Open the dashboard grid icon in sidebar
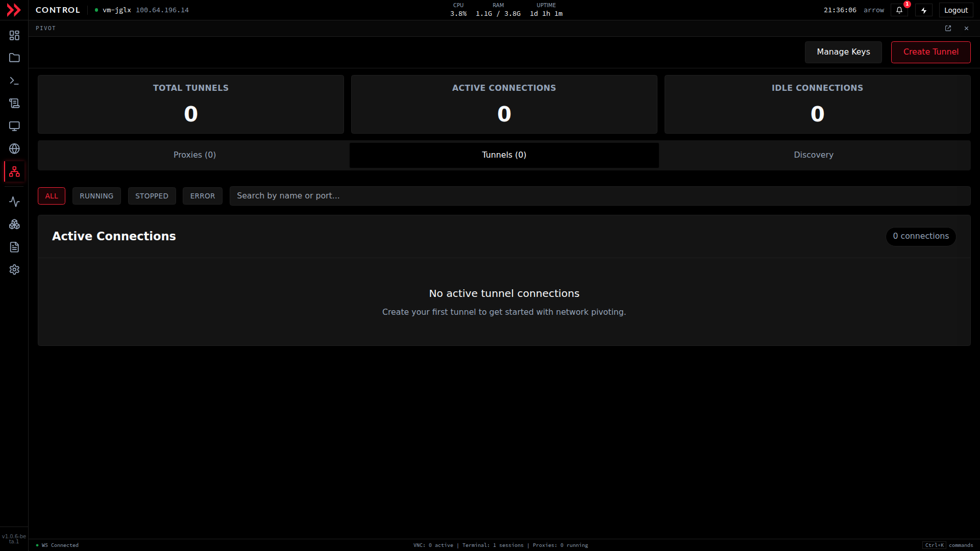 pyautogui.click(x=14, y=35)
